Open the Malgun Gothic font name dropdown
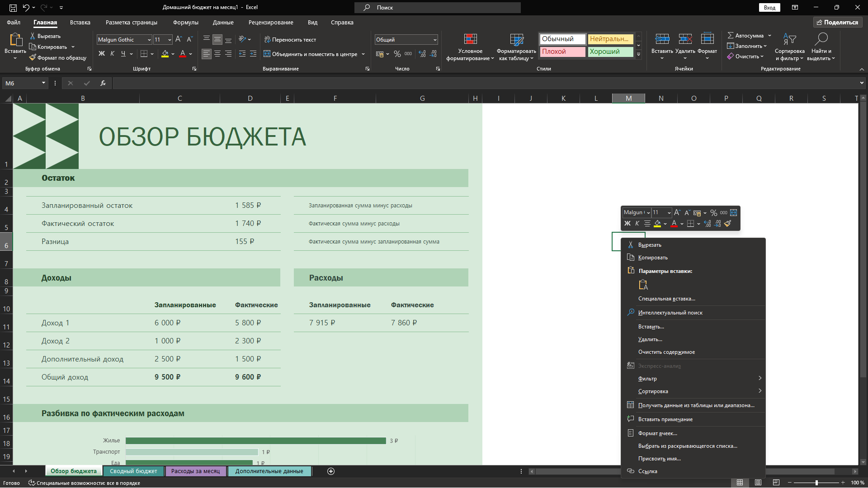Image resolution: width=868 pixels, height=488 pixels. (x=149, y=40)
